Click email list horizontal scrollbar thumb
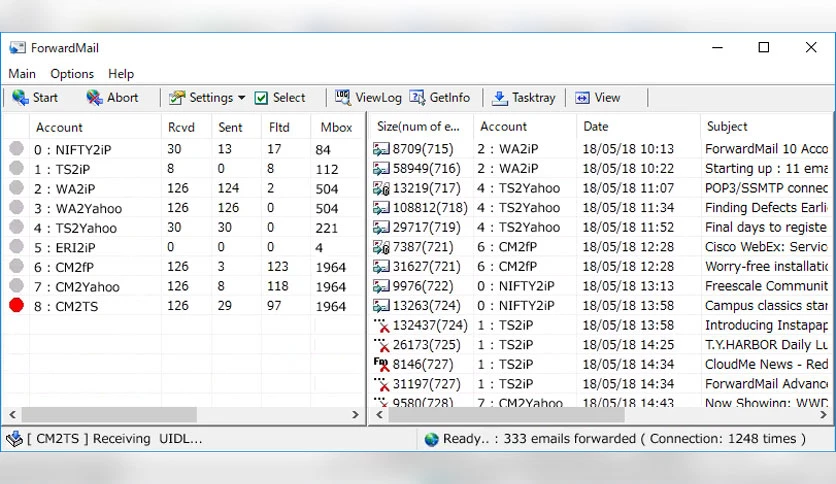Viewport: 836px width, 484px height. coord(507,414)
